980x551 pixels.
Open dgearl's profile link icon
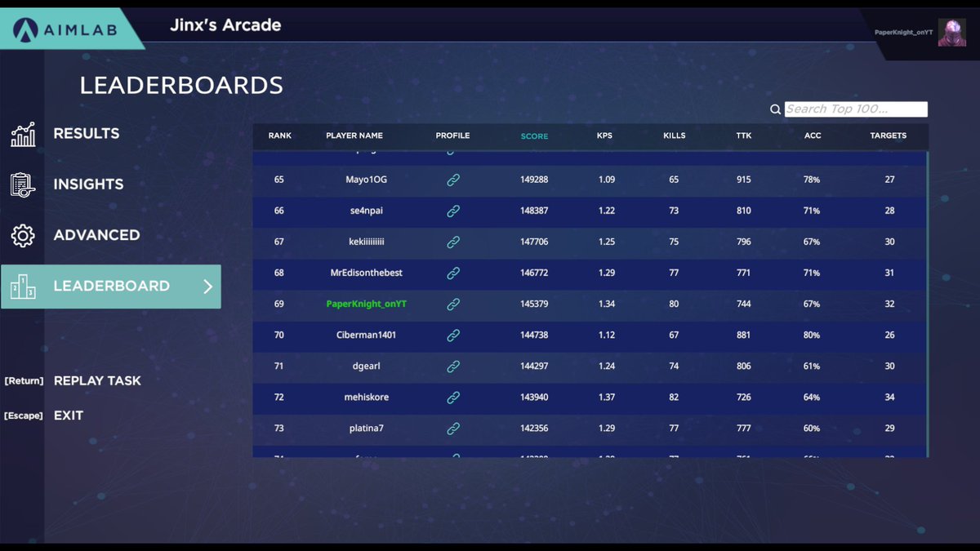coord(453,367)
